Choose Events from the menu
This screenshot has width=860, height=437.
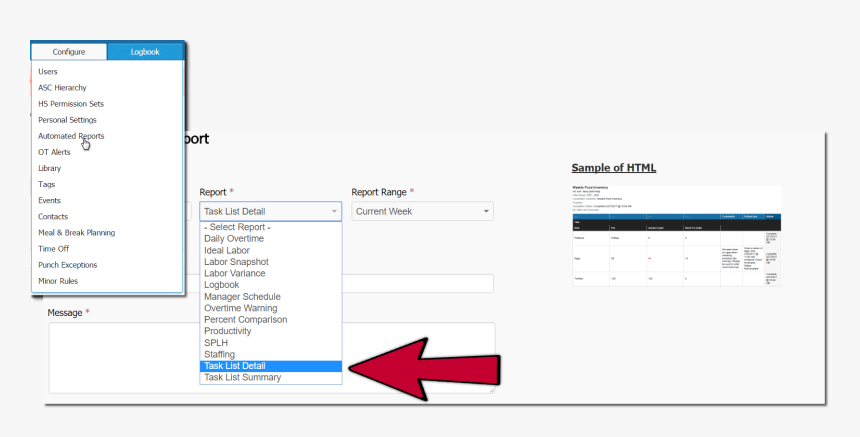(x=49, y=200)
